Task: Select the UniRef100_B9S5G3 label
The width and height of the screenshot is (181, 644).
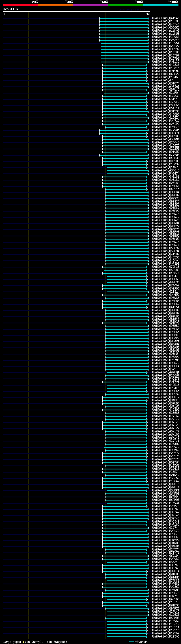Action: point(166,136)
